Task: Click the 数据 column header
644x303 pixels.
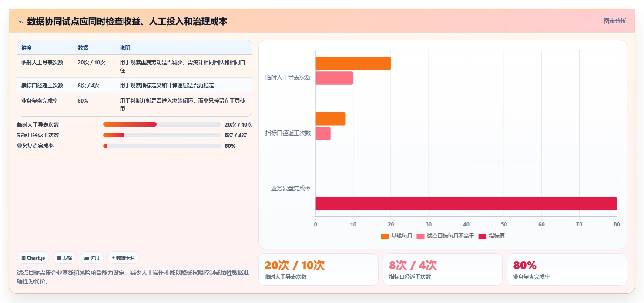Action: (x=83, y=48)
